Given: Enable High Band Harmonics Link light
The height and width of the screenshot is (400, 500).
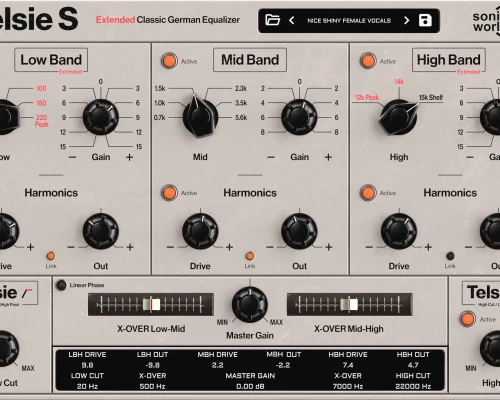Looking at the screenshot, I should coord(450,256).
